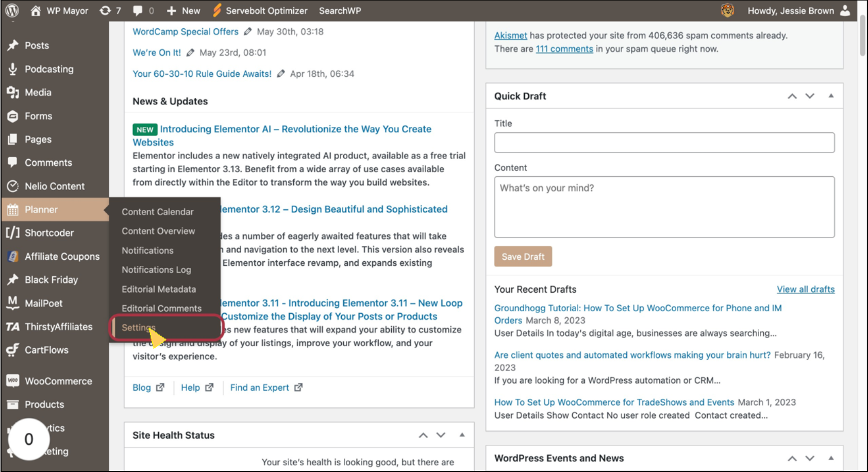The image size is (868, 472).
Task: Open the View all drafts link
Action: [x=806, y=289]
